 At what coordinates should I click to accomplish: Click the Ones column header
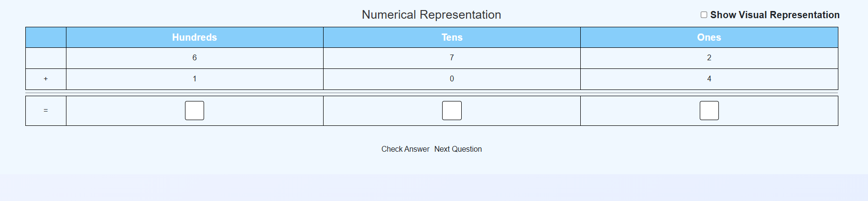(x=709, y=37)
